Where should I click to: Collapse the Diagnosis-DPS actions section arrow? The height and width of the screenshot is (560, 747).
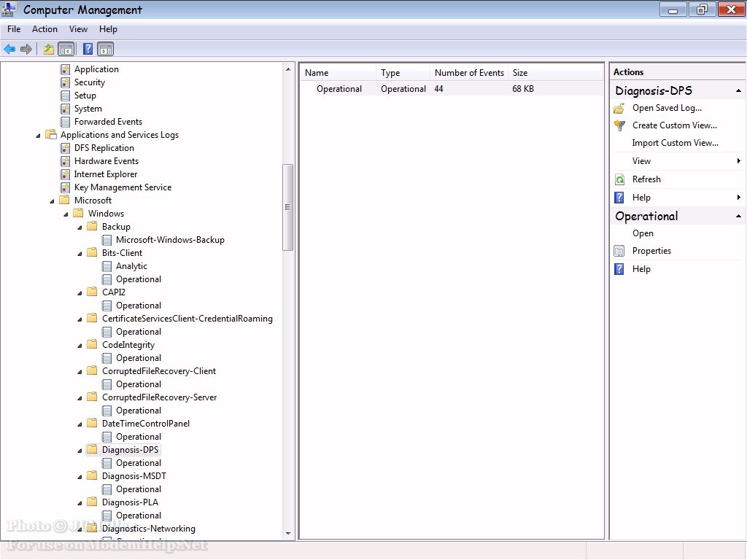(x=738, y=90)
